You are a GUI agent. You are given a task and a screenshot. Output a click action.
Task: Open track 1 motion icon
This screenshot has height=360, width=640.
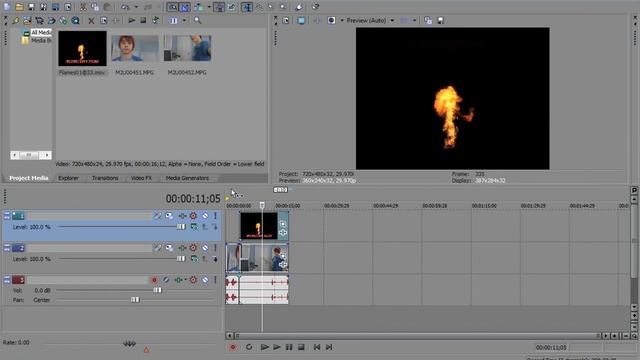pyautogui.click(x=169, y=216)
